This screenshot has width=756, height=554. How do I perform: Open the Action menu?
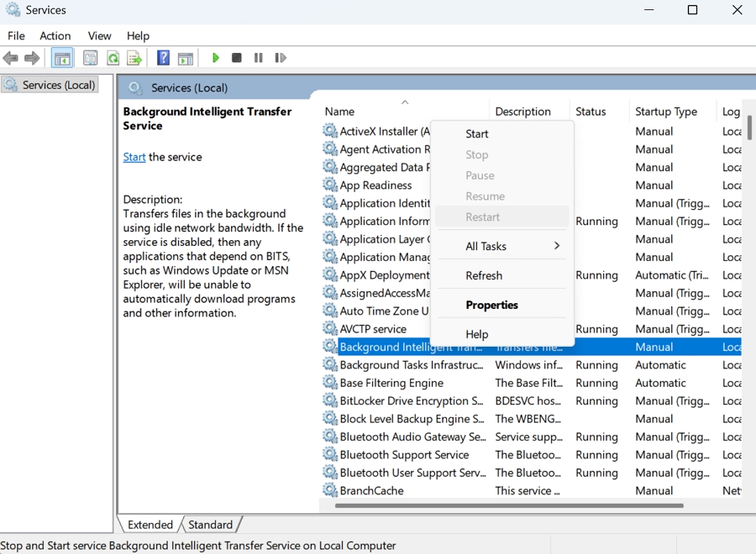point(55,35)
